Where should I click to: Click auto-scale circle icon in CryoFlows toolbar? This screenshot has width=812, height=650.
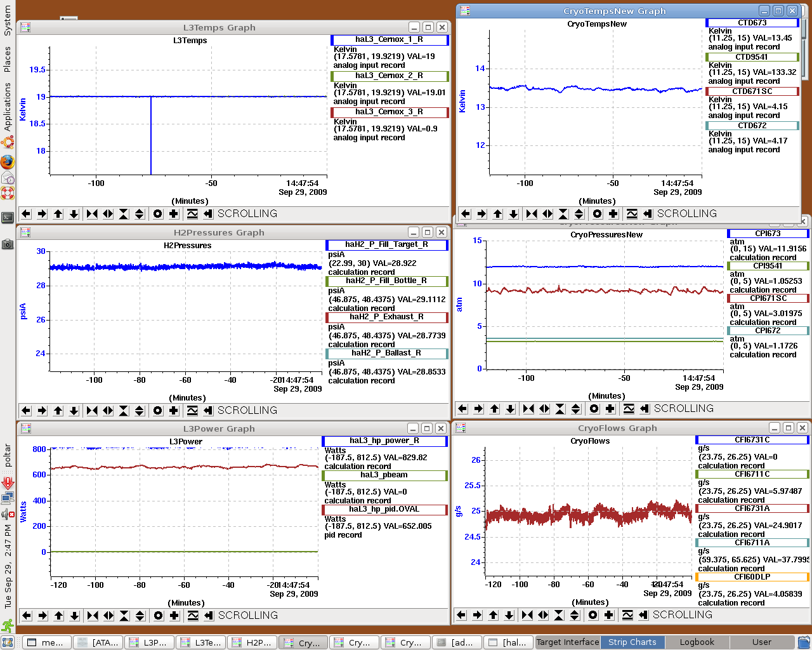(593, 615)
